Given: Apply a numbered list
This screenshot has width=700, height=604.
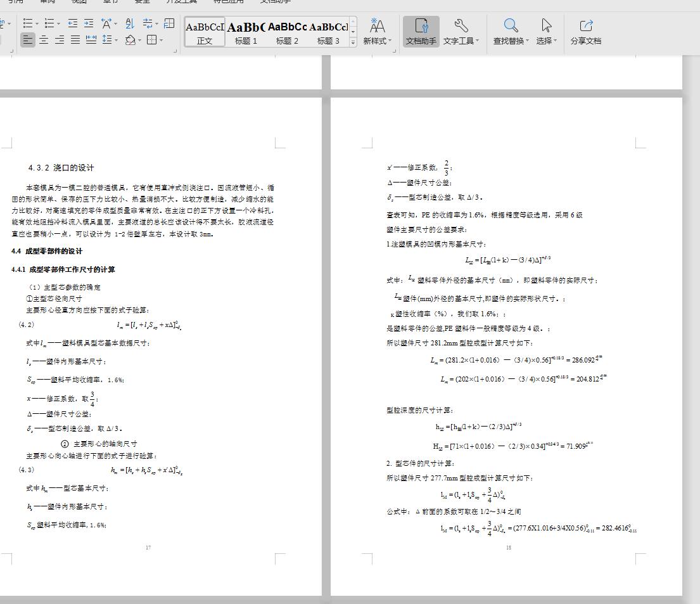Looking at the screenshot, I should click(49, 23).
